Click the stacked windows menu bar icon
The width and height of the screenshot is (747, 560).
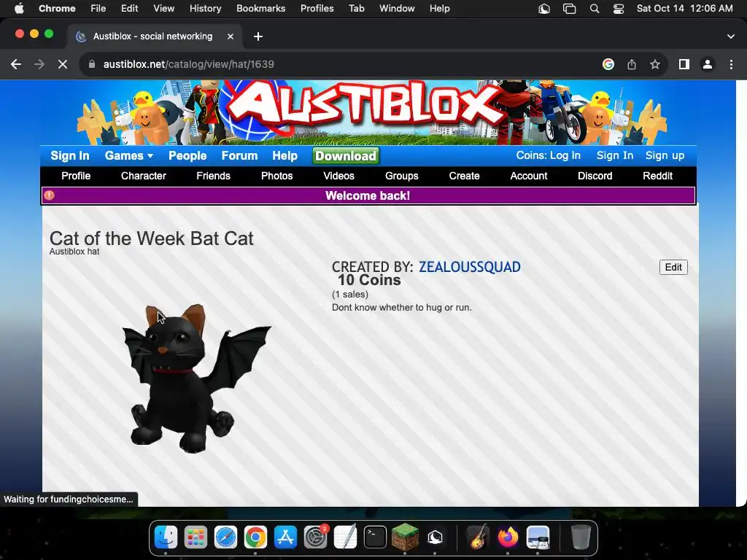coord(569,9)
